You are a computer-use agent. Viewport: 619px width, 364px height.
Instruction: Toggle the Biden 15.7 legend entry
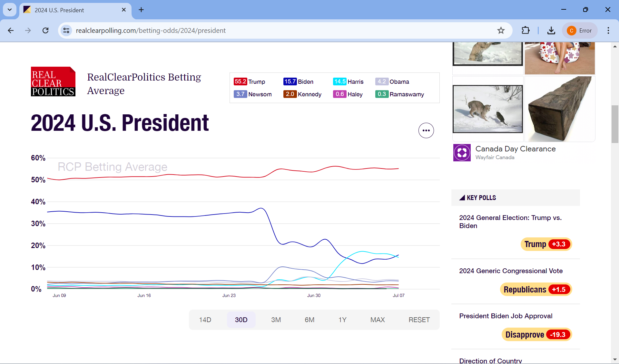(x=298, y=81)
